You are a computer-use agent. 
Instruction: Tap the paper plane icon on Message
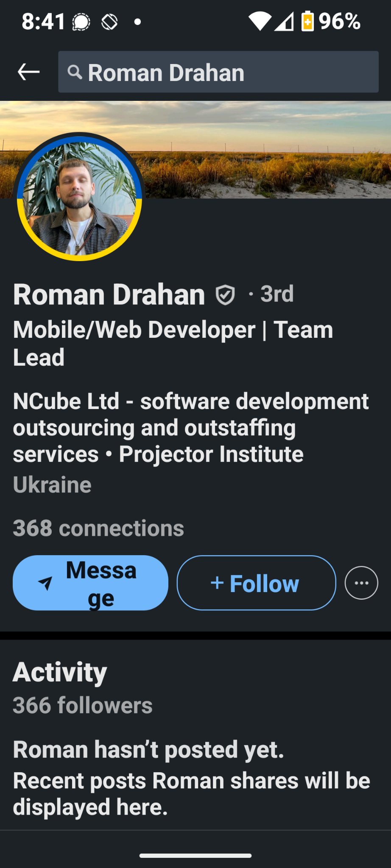pos(45,583)
